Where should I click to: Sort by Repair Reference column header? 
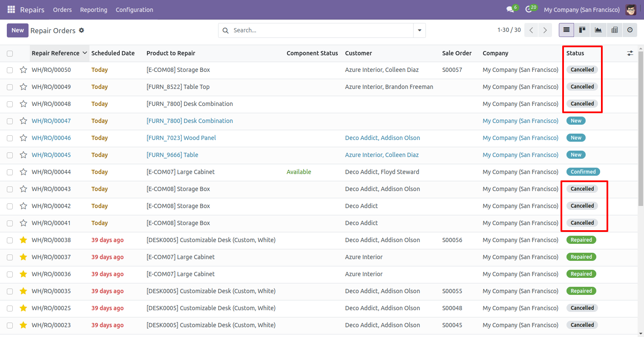pyautogui.click(x=55, y=53)
